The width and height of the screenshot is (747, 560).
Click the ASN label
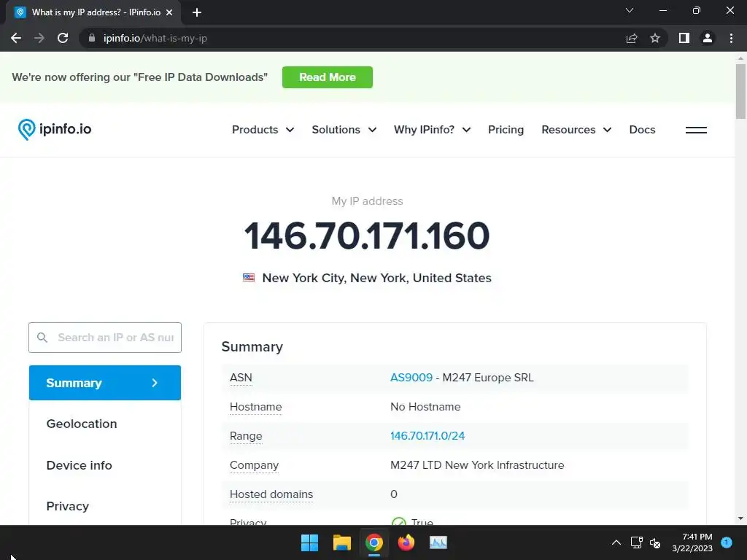click(x=241, y=378)
